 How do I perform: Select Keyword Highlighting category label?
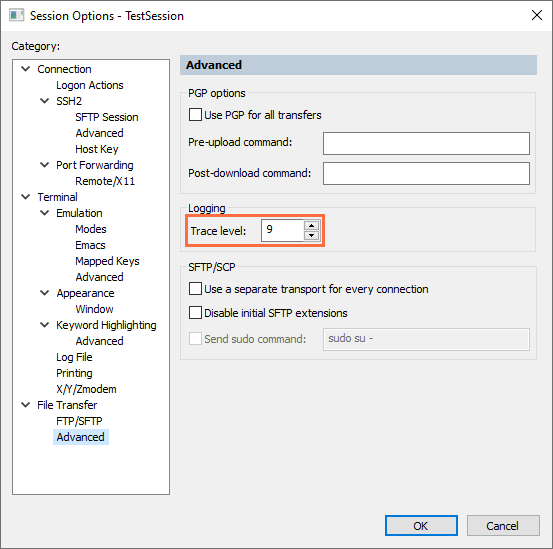click(106, 325)
